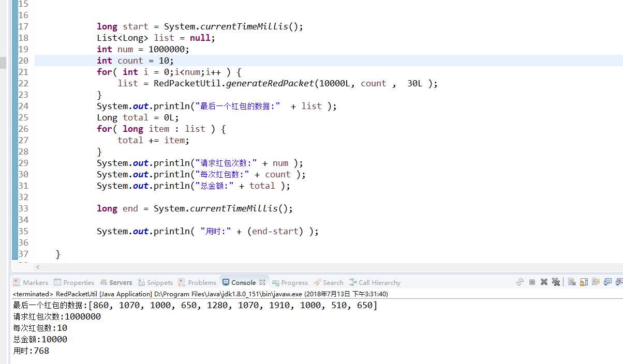Toggle Show Console When Standard Error Changes
623x364 pixels.
tap(619, 282)
